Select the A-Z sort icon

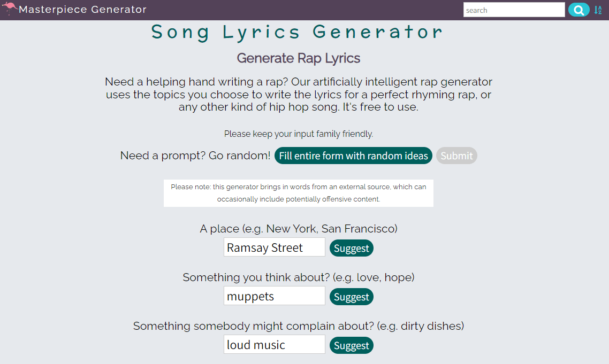pyautogui.click(x=598, y=10)
